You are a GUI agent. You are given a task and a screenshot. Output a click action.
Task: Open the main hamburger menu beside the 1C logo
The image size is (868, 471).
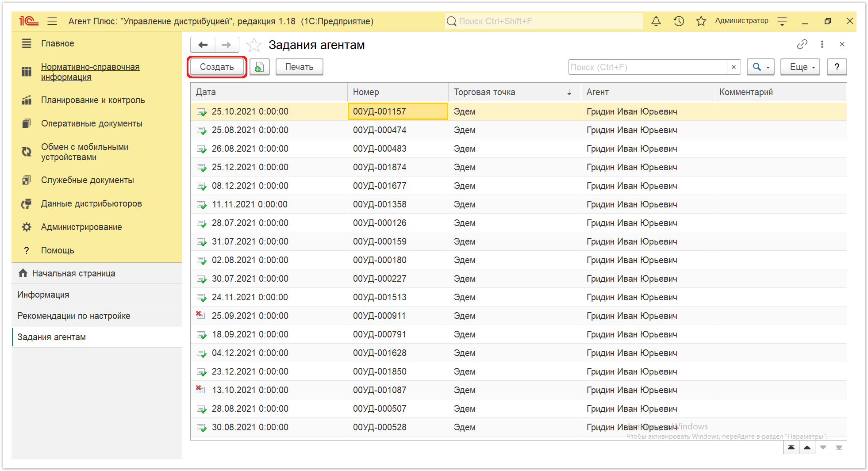coord(52,21)
